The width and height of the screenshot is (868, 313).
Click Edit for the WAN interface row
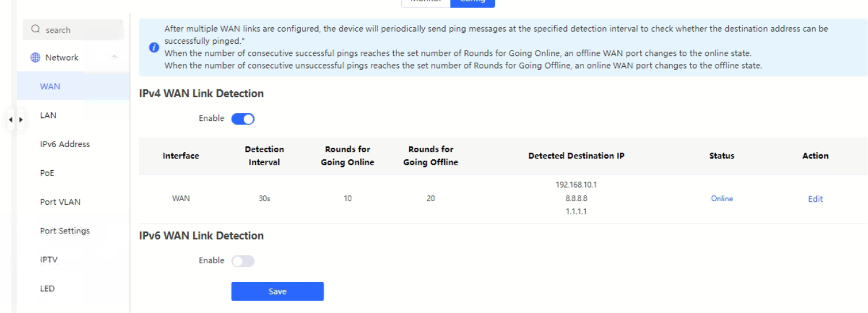[815, 199]
